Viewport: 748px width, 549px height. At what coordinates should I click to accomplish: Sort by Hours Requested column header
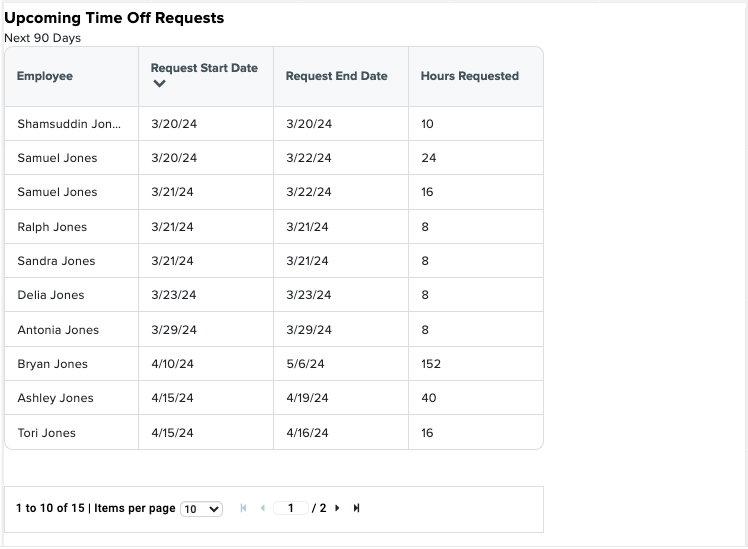point(469,76)
